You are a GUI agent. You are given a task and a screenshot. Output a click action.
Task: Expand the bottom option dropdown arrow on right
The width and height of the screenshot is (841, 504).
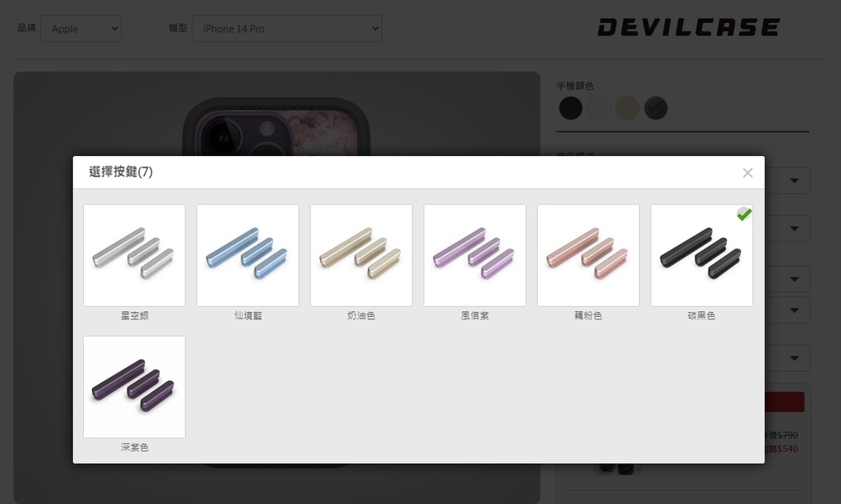[794, 358]
